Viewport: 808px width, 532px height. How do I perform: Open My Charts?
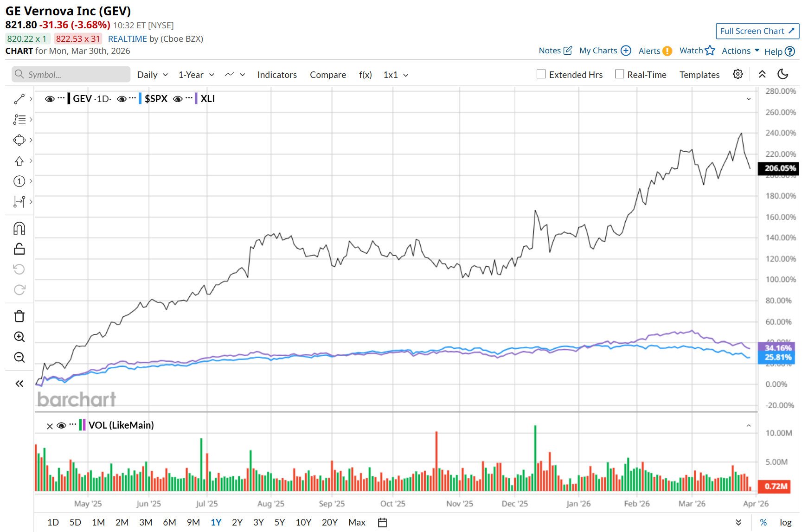click(x=605, y=51)
